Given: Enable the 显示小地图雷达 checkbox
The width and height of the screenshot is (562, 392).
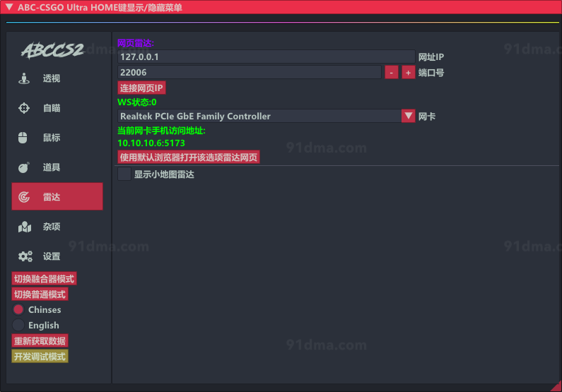Looking at the screenshot, I should click(124, 174).
